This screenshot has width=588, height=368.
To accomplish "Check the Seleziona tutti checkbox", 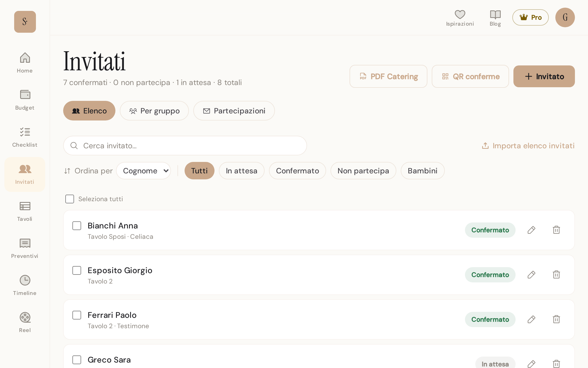I will click(x=70, y=199).
